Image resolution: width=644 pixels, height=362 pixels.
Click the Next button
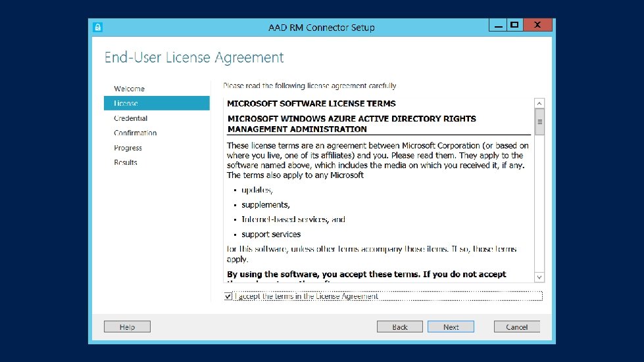click(x=451, y=327)
